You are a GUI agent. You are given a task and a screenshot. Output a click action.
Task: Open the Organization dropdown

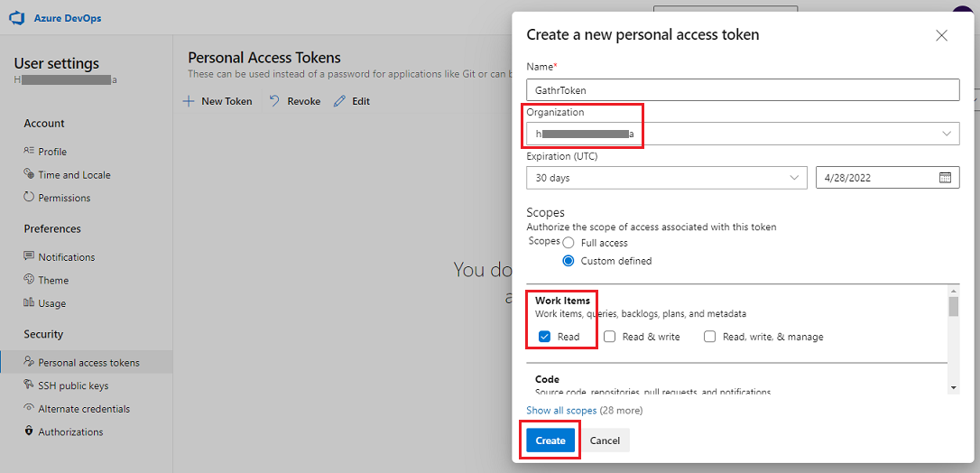click(744, 134)
